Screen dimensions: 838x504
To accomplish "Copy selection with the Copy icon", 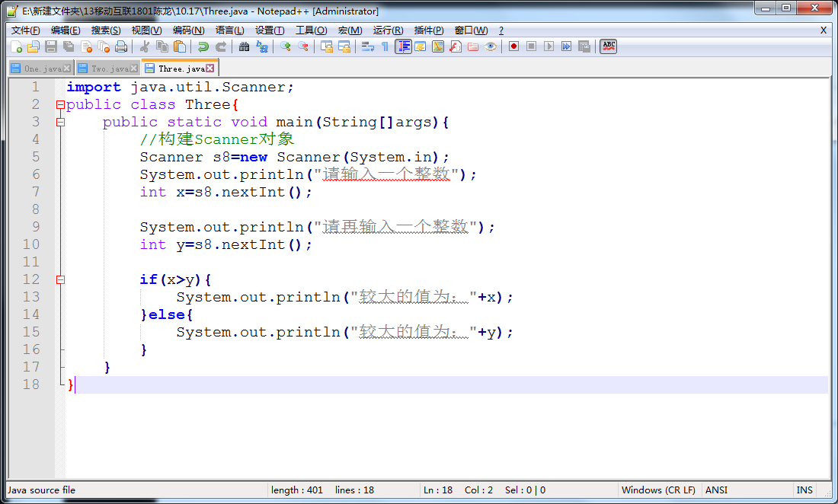I will coord(162,47).
